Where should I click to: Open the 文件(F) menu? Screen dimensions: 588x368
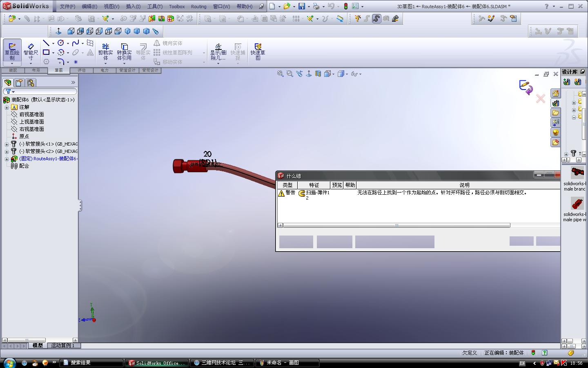pos(67,7)
